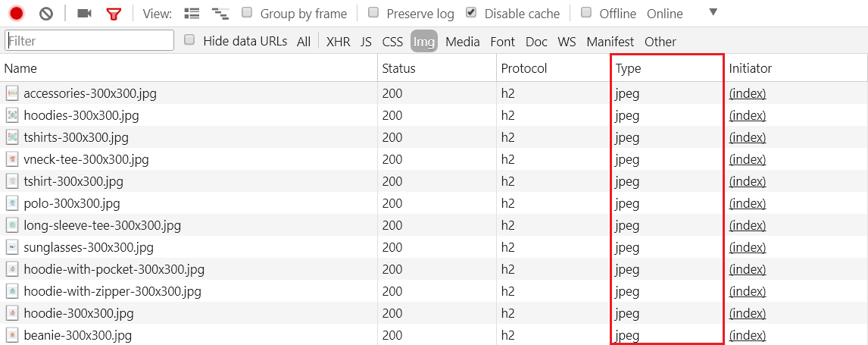Click the red record network log button
Screen dimensions: 868x345
(17, 13)
